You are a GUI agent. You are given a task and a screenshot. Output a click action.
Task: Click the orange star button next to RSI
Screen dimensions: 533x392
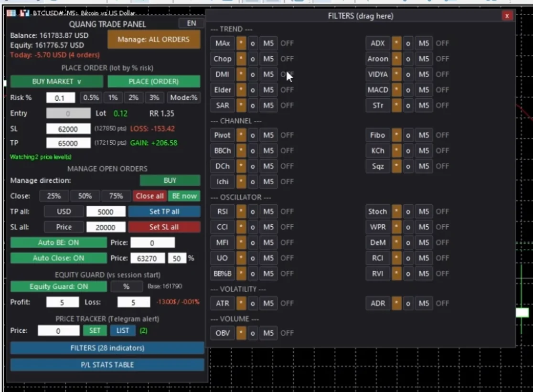(241, 212)
